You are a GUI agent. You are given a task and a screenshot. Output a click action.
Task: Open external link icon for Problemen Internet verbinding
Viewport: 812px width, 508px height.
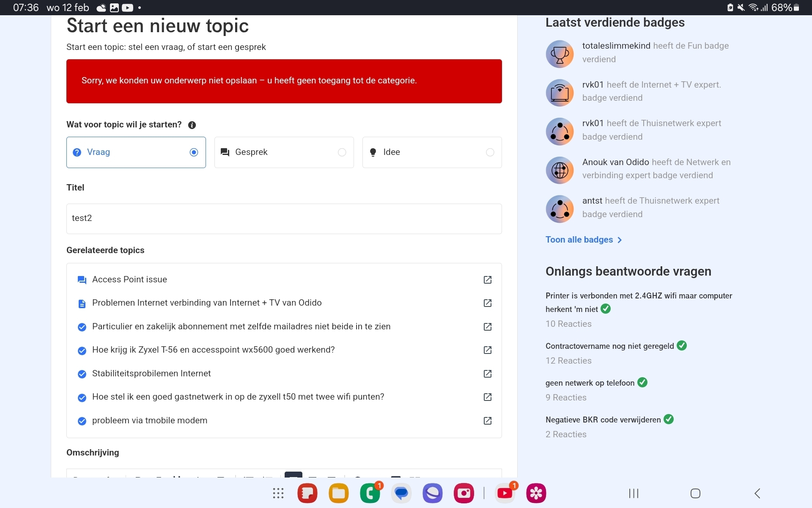488,303
